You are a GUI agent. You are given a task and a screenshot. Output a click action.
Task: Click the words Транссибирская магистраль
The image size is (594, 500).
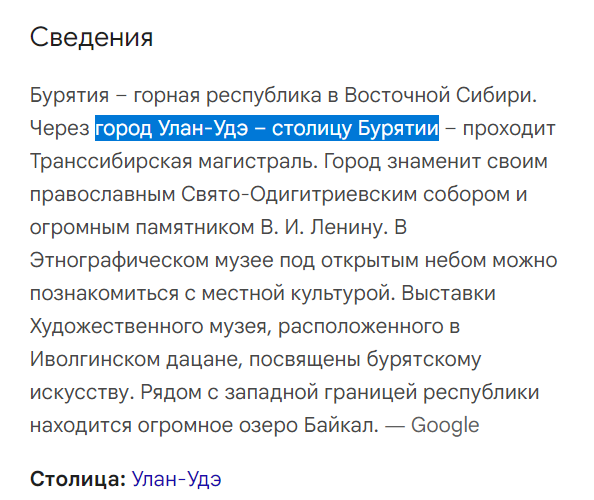[x=174, y=161]
